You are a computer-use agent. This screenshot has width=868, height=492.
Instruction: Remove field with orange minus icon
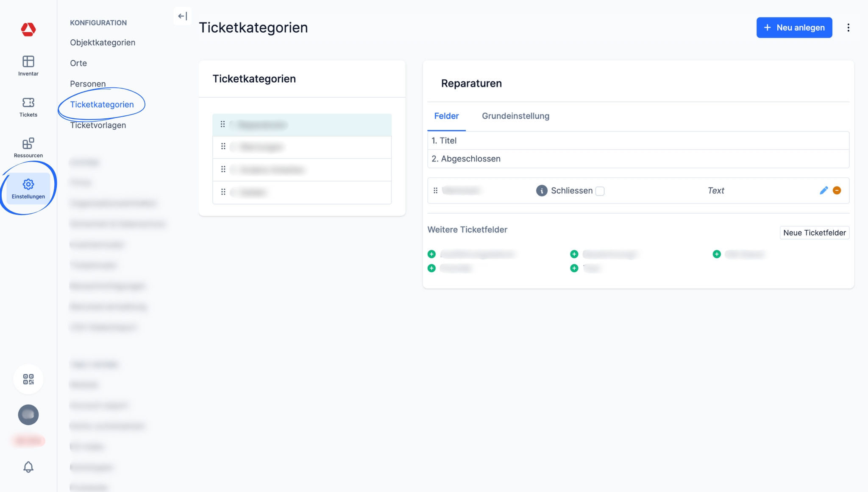(x=837, y=190)
